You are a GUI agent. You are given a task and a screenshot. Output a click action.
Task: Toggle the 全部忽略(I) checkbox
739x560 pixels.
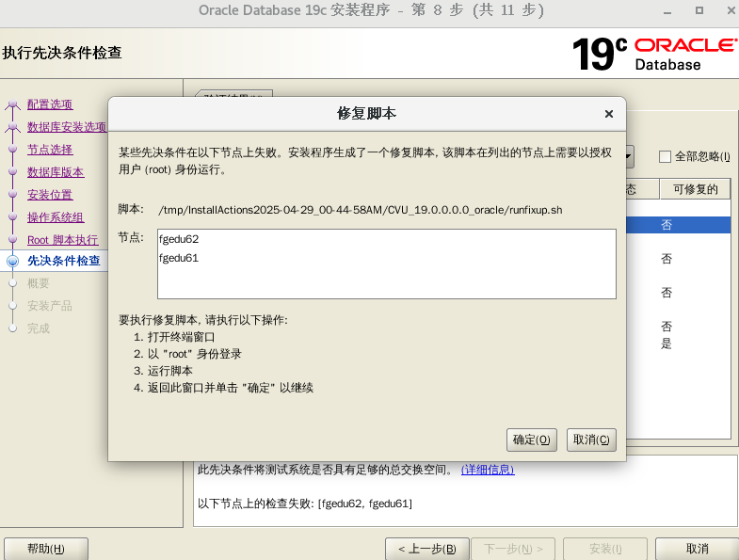click(665, 156)
